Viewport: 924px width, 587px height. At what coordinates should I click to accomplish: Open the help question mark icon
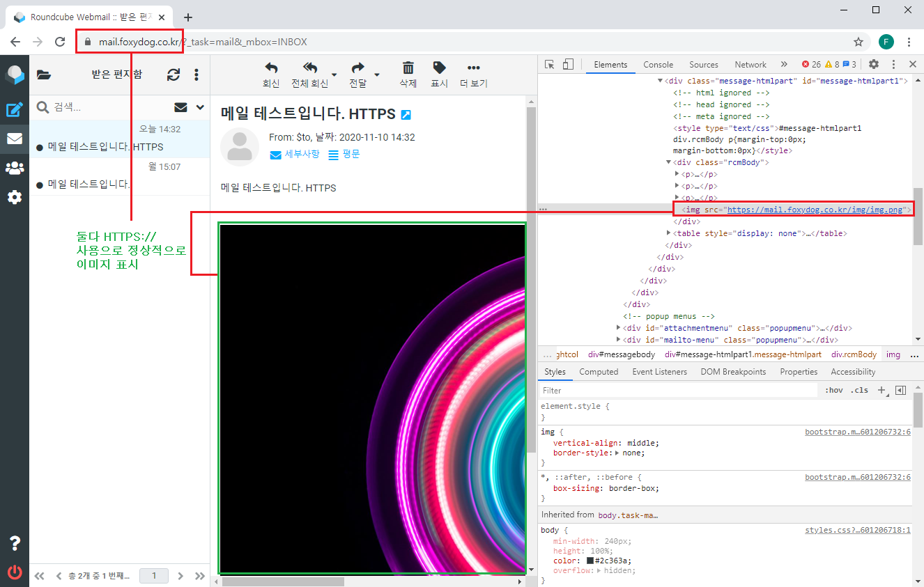point(15,544)
